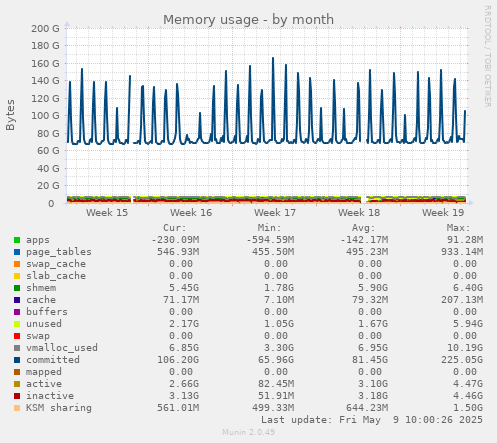Click the '20 G' y-axis tick label
The width and height of the screenshot is (497, 443).
pos(48,186)
